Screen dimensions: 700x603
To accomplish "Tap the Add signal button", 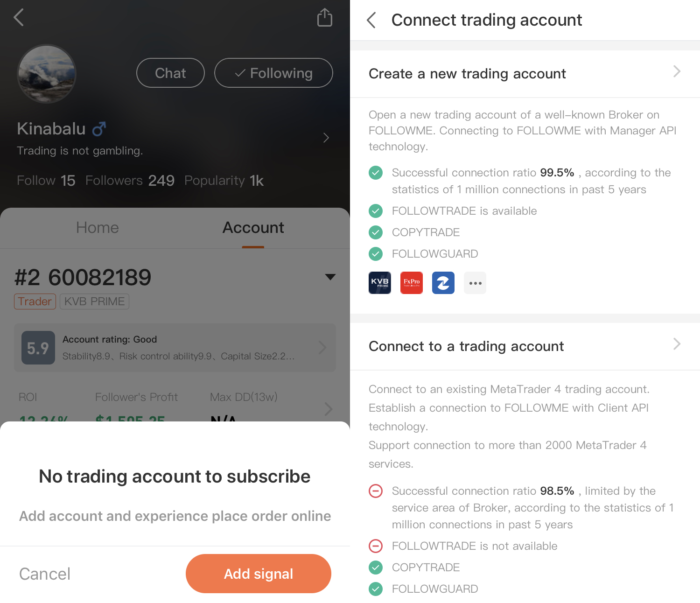I will (259, 574).
